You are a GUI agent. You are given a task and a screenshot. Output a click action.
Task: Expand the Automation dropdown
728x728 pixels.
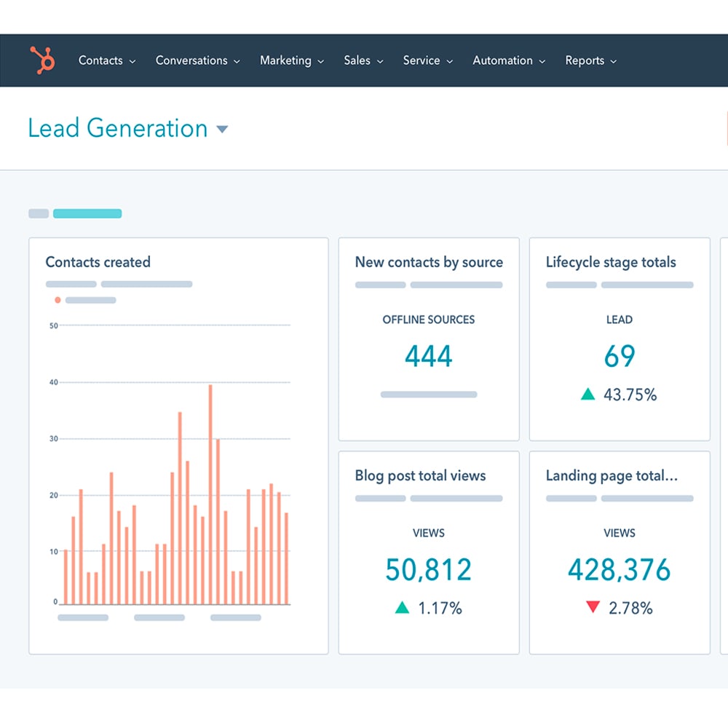tap(509, 61)
